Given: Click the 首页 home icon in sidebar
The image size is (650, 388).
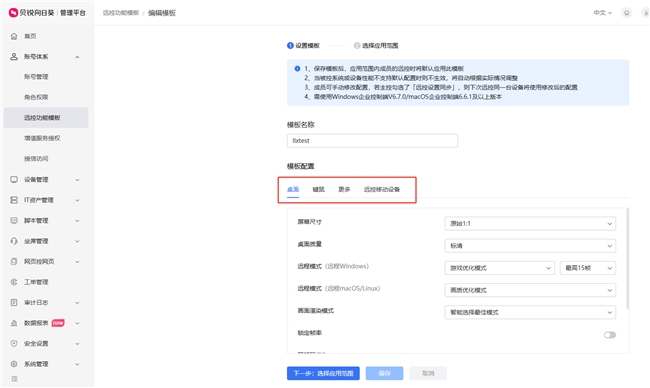Looking at the screenshot, I should coord(14,36).
